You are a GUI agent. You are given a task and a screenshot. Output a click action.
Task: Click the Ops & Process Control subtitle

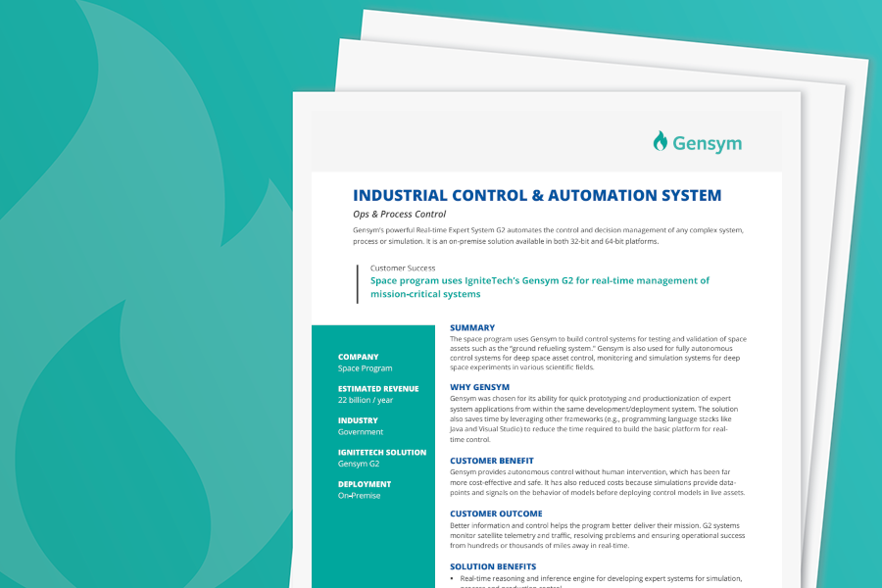[400, 214]
